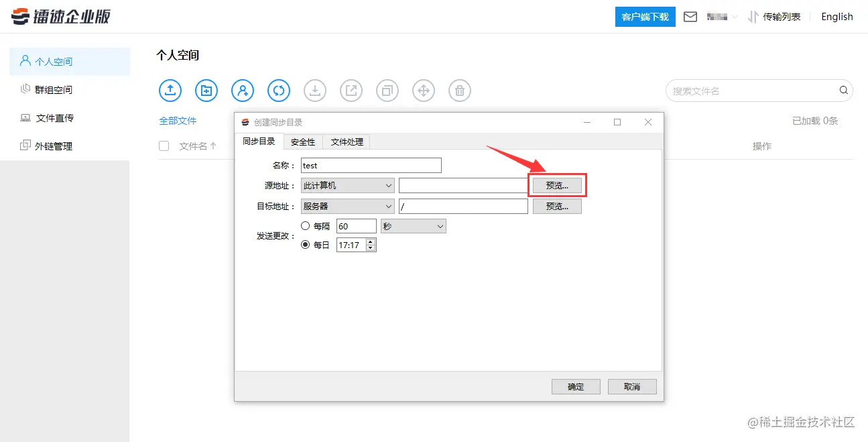Click the upload file toolbar icon
The image size is (868, 442).
click(x=170, y=90)
